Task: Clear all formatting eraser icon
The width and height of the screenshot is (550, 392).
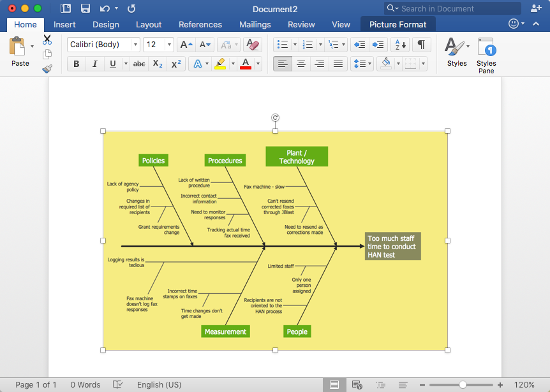Action: (253, 45)
